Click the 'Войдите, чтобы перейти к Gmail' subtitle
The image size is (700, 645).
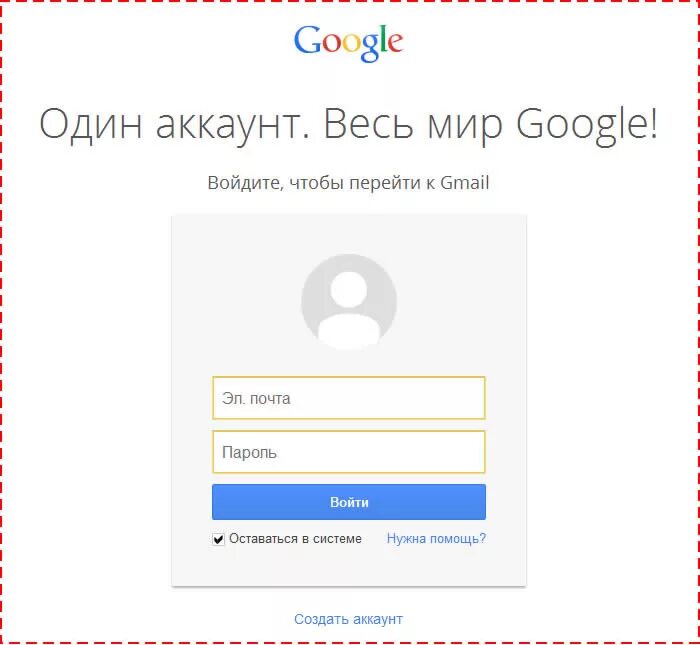coord(349,183)
